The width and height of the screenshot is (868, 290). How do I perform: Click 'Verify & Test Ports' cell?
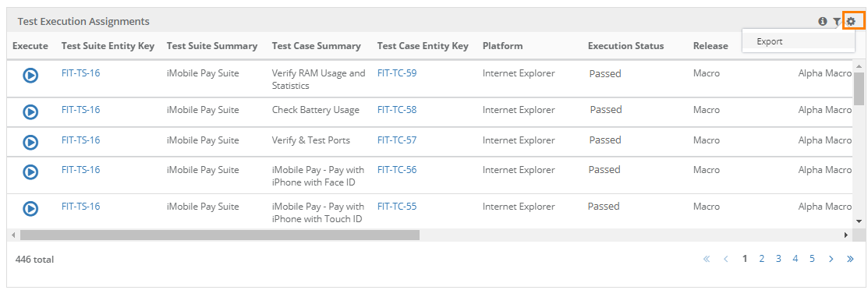(x=311, y=140)
